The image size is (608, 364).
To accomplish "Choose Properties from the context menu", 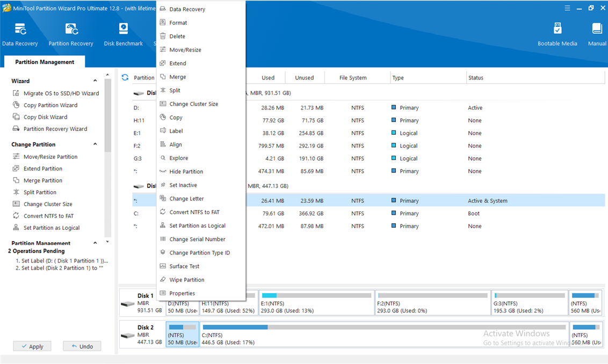I will click(x=201, y=294).
